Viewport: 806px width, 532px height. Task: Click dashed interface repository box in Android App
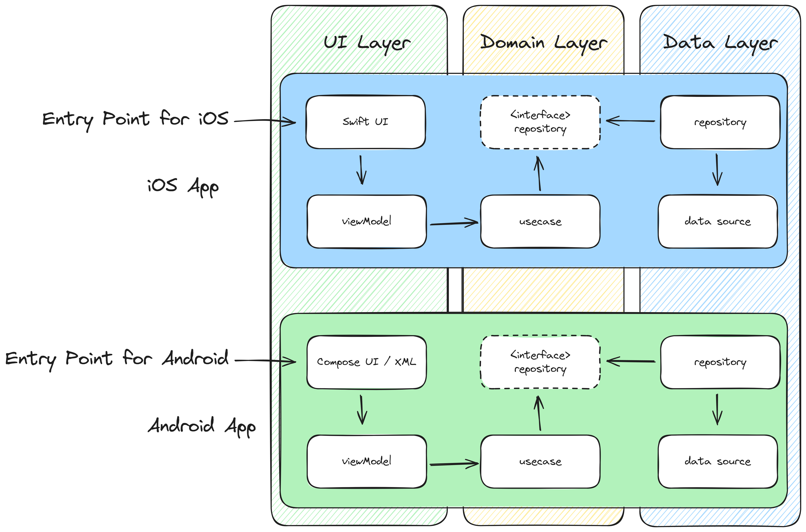point(540,362)
